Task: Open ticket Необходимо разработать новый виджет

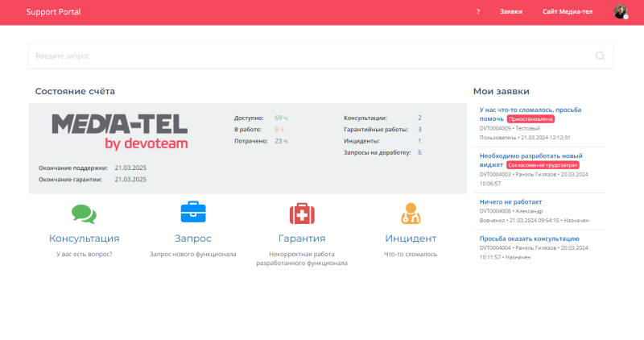Action: tap(531, 160)
